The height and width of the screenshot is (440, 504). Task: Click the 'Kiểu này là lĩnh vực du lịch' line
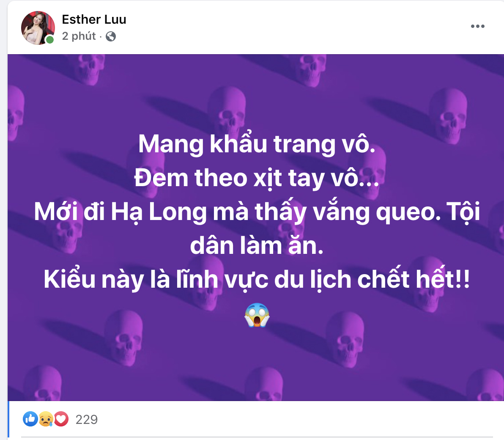click(198, 279)
